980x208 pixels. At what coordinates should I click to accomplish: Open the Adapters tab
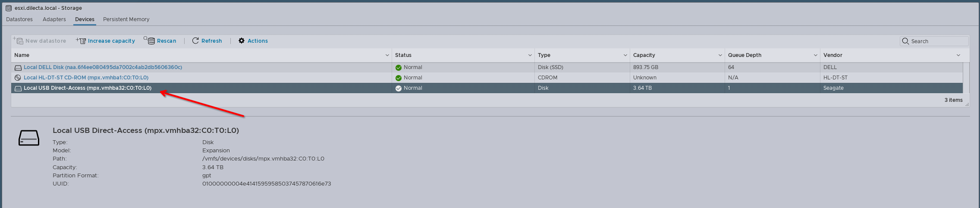tap(54, 19)
